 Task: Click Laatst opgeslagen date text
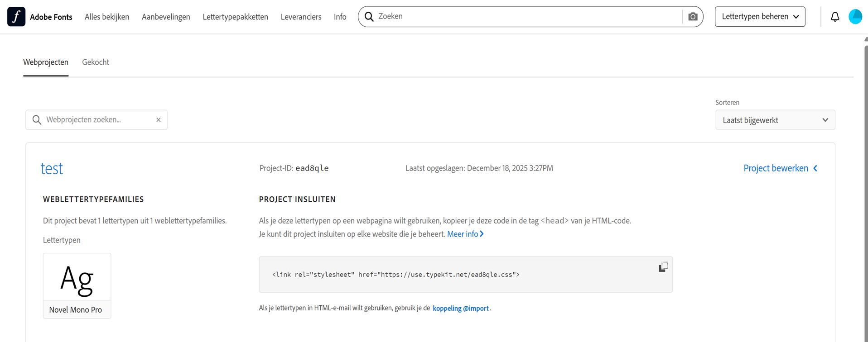click(x=479, y=168)
